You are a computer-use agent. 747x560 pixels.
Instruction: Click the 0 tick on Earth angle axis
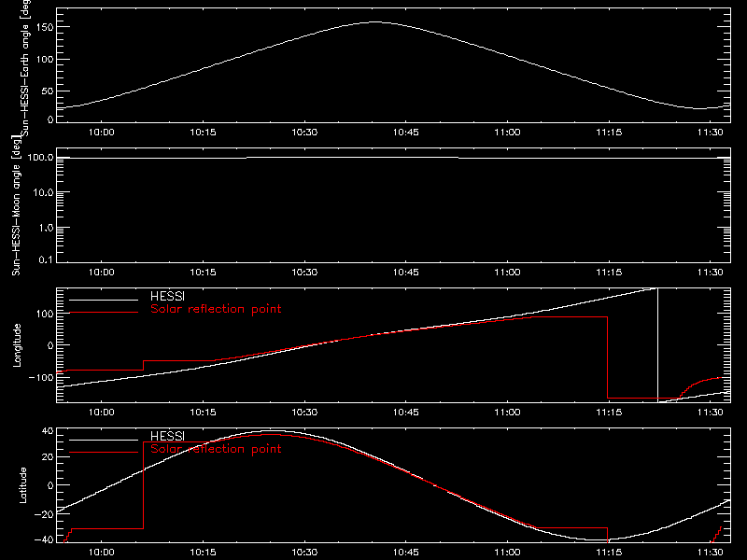pyautogui.click(x=50, y=119)
